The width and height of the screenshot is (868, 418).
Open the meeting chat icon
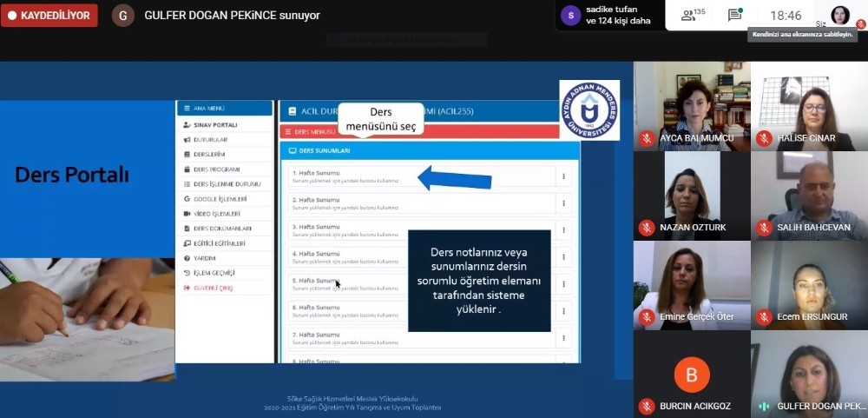pos(734,15)
